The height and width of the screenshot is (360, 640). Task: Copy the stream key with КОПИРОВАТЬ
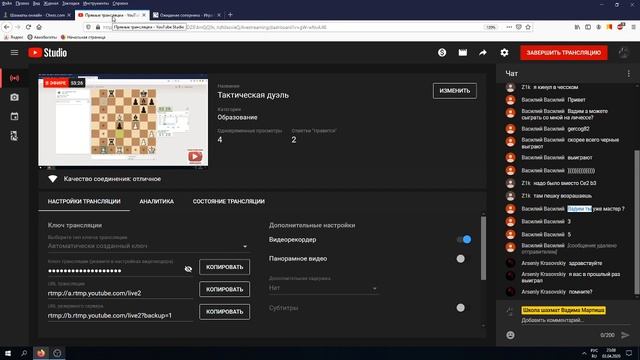pyautogui.click(x=224, y=267)
